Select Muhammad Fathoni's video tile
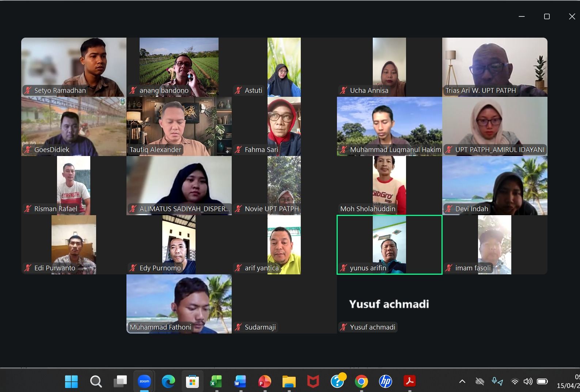This screenshot has height=392, width=580. 179,304
